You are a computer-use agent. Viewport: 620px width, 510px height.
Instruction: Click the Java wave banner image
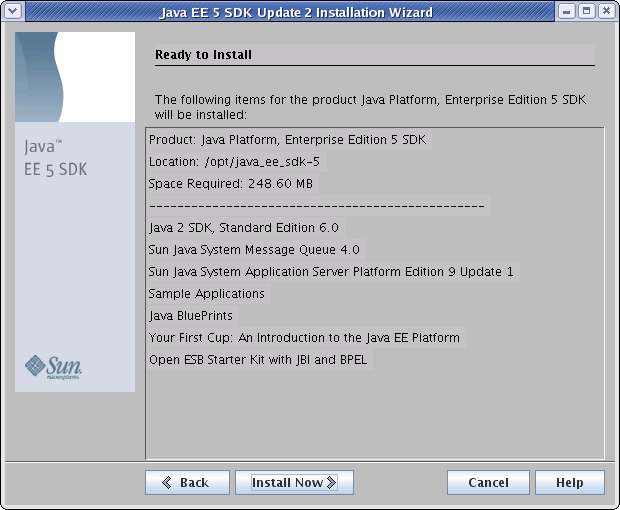[x=75, y=77]
